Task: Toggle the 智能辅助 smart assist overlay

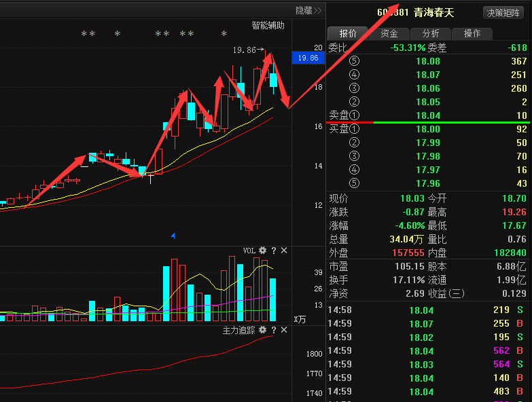Action: point(268,25)
